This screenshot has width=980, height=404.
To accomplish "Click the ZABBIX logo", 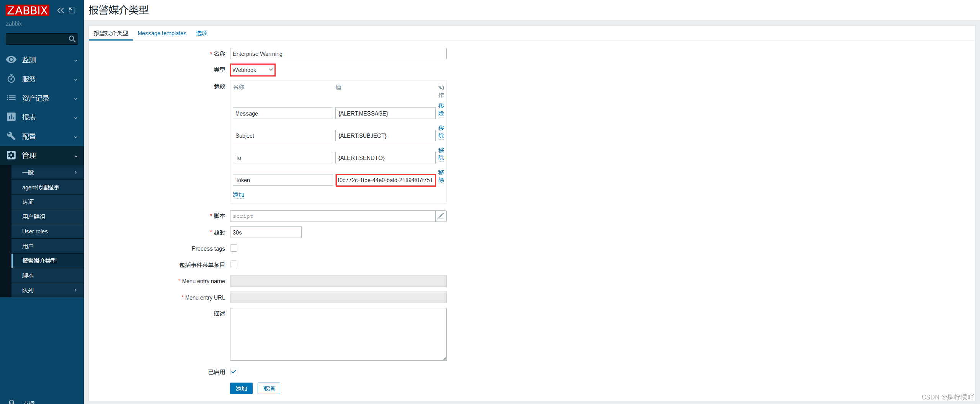I will coord(28,10).
